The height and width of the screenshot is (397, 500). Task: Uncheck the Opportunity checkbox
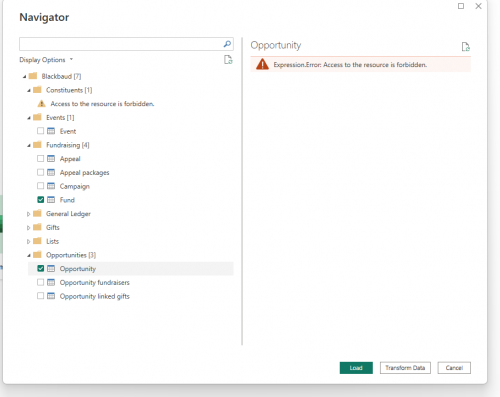click(41, 269)
